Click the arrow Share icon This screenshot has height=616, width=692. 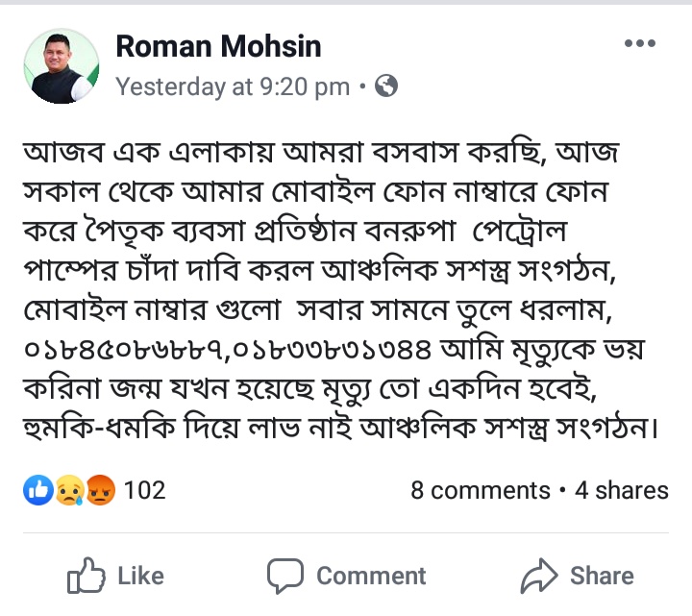(539, 576)
